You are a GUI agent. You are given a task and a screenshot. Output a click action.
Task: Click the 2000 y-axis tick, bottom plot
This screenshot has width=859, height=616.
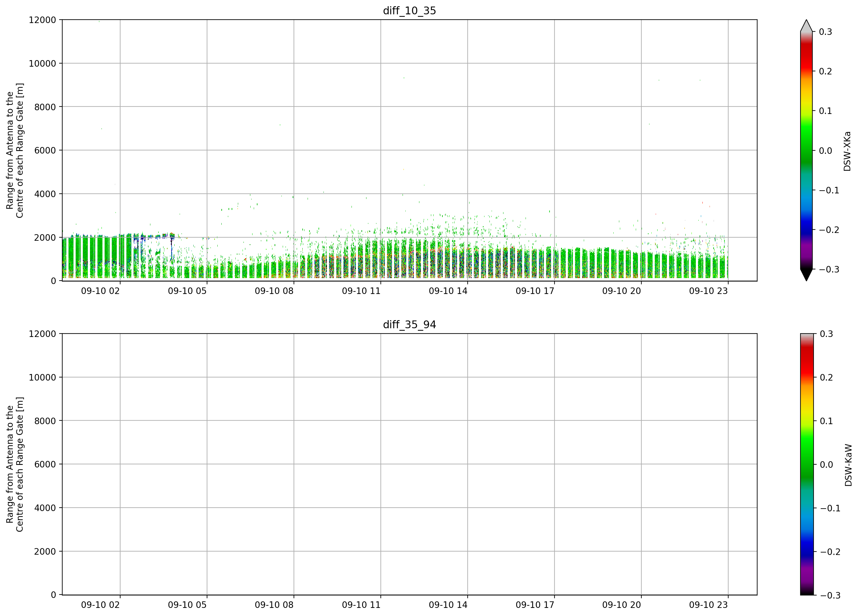click(45, 552)
